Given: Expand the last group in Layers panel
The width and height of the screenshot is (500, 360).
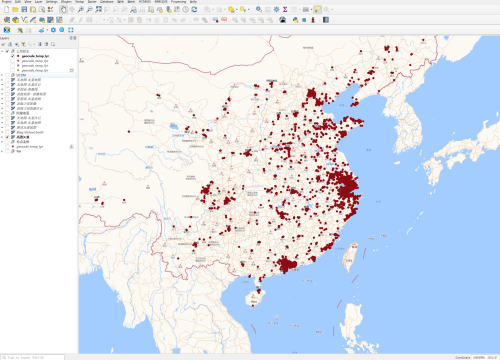Looking at the screenshot, I should point(2,151).
